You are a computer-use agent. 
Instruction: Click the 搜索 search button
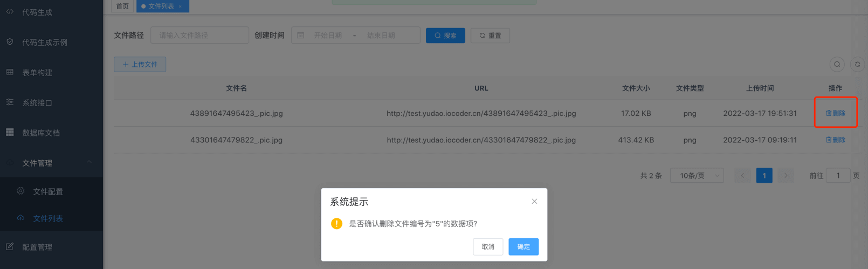click(445, 36)
